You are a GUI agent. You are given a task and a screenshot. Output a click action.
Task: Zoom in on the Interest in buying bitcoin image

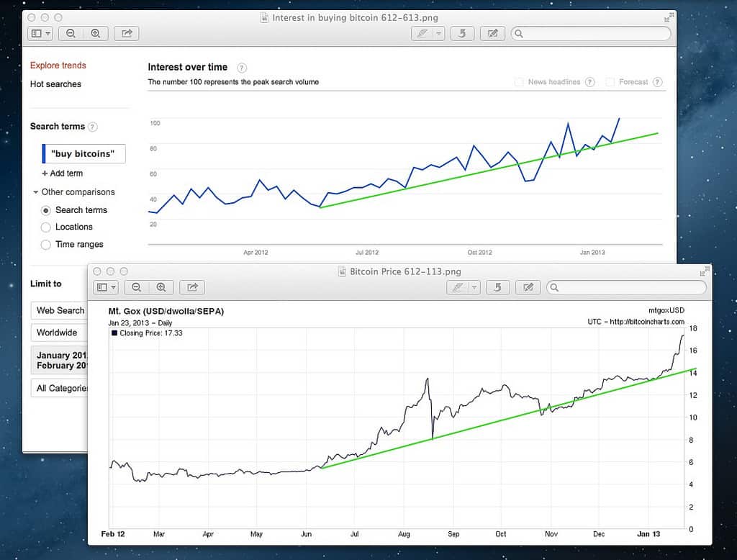click(x=95, y=33)
